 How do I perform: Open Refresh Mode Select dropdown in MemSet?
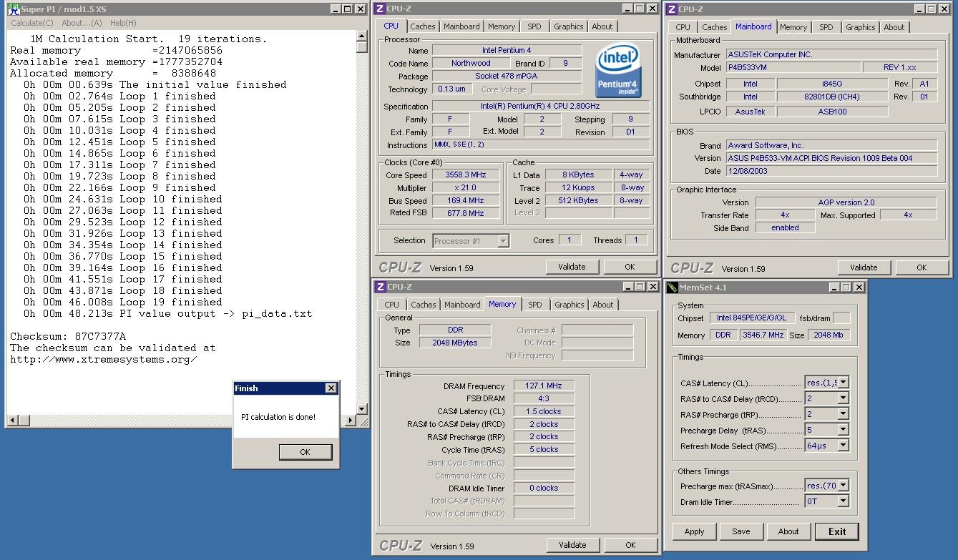[x=843, y=446]
